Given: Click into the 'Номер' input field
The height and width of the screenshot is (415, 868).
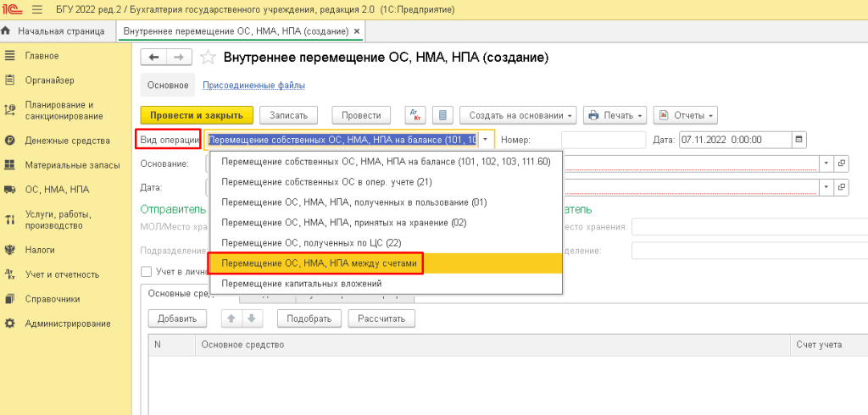Looking at the screenshot, I should click(x=603, y=140).
